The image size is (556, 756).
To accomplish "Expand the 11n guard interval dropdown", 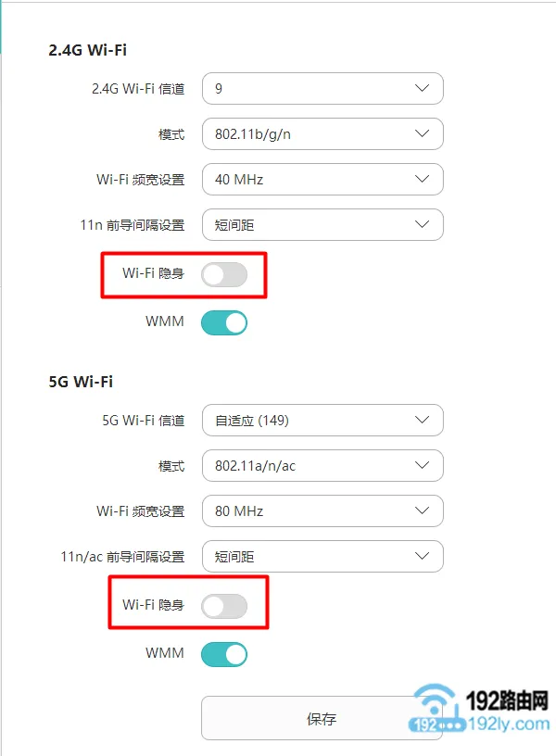I will pos(322,224).
